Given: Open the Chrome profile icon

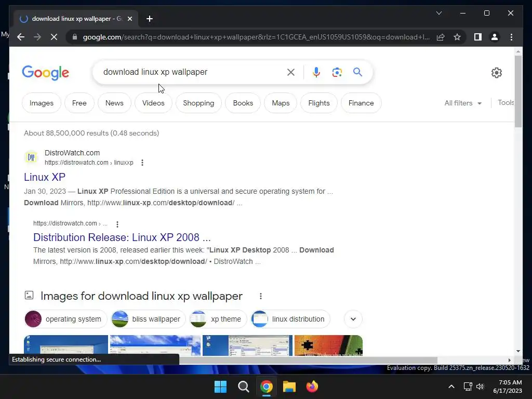Looking at the screenshot, I should 495,37.
